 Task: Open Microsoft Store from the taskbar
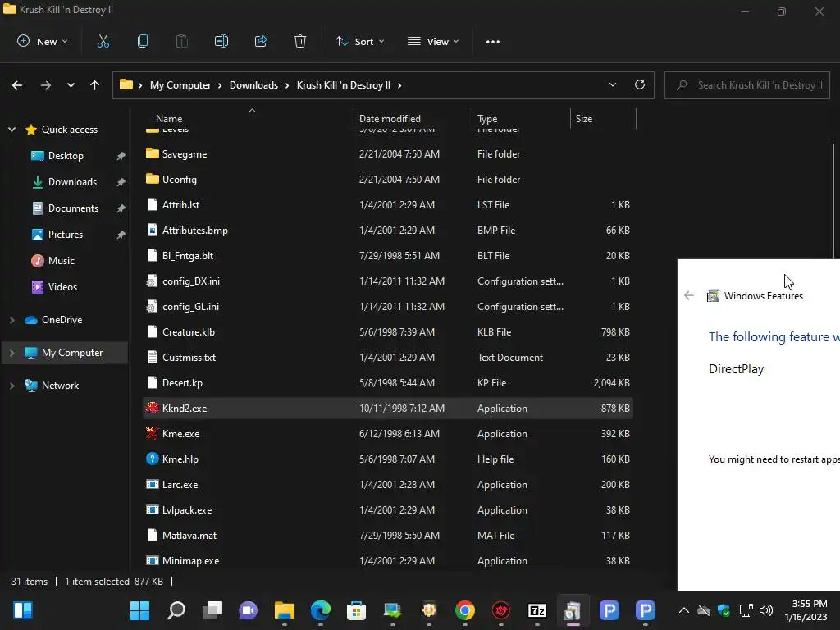click(356, 610)
